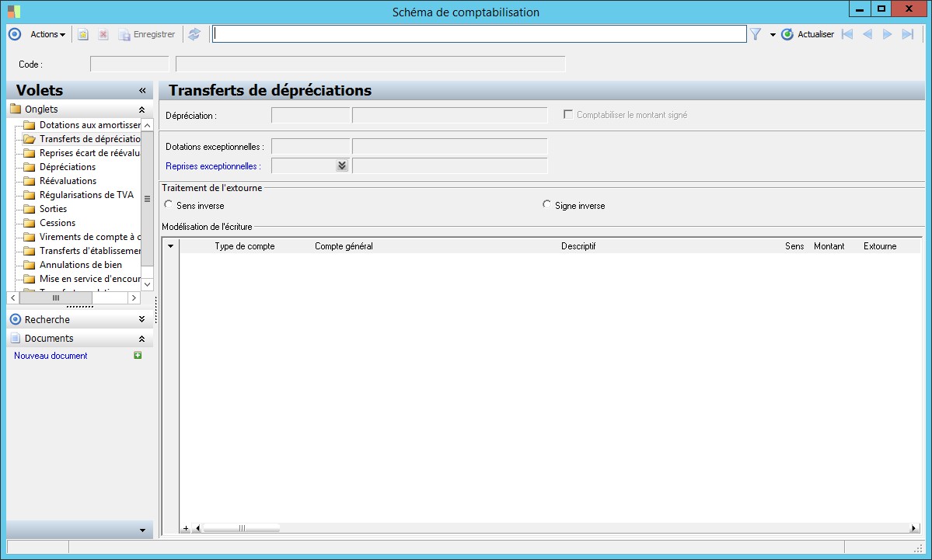
Task: Click the Onglets horizontal scroll right arrow
Action: pos(134,298)
